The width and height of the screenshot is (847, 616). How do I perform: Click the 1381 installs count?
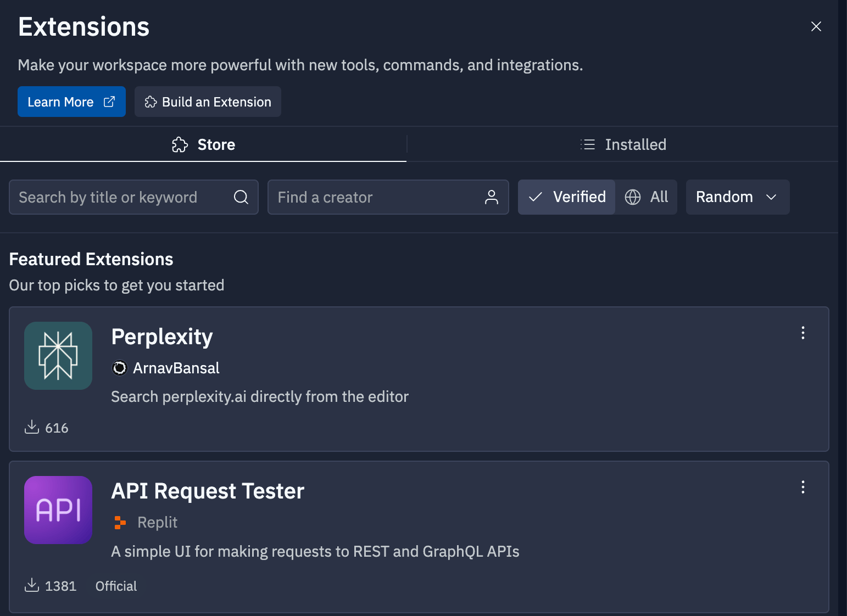click(60, 586)
